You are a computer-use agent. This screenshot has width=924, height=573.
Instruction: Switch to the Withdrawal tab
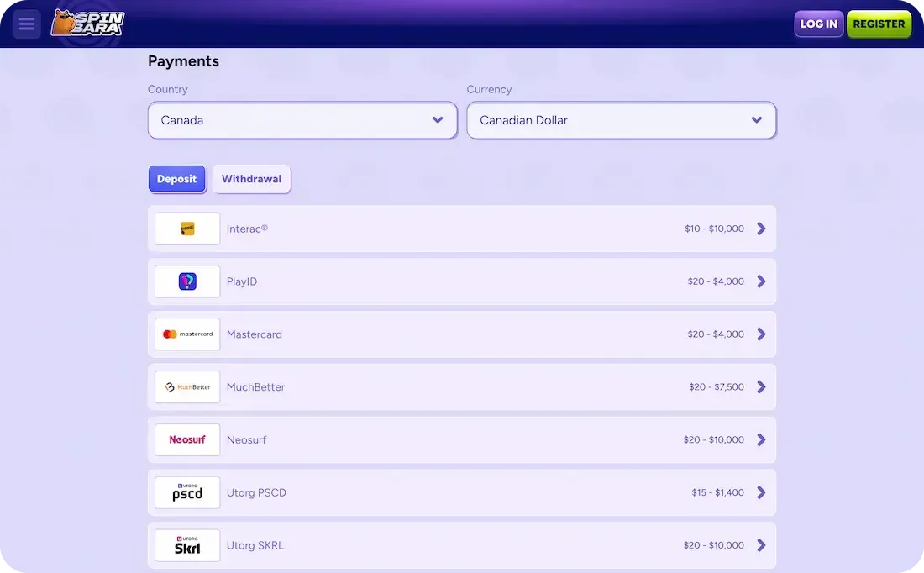[x=252, y=179]
